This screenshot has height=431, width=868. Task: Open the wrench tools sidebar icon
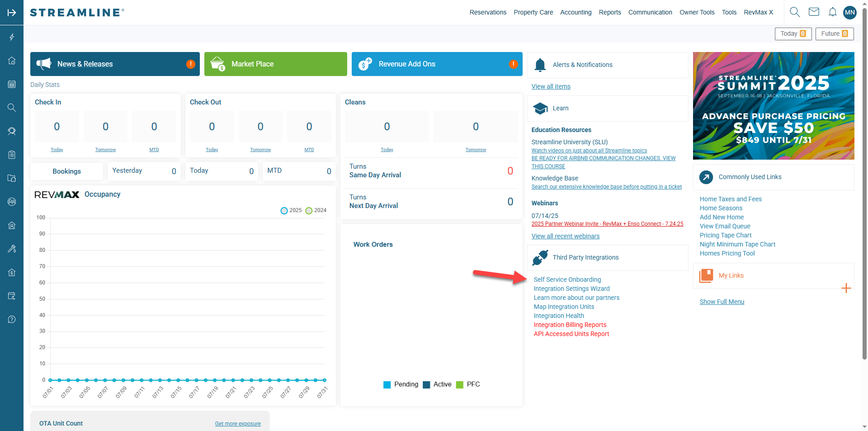pyautogui.click(x=12, y=249)
